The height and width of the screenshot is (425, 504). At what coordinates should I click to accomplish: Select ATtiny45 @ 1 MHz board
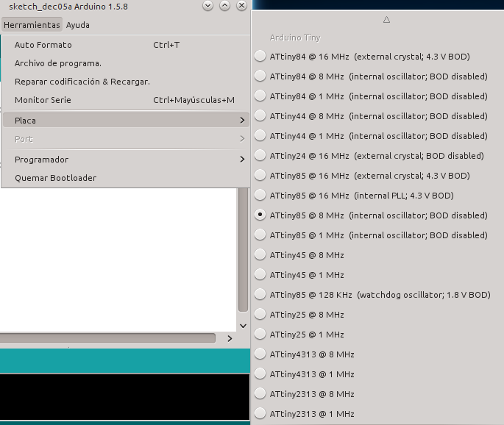[x=377, y=275]
